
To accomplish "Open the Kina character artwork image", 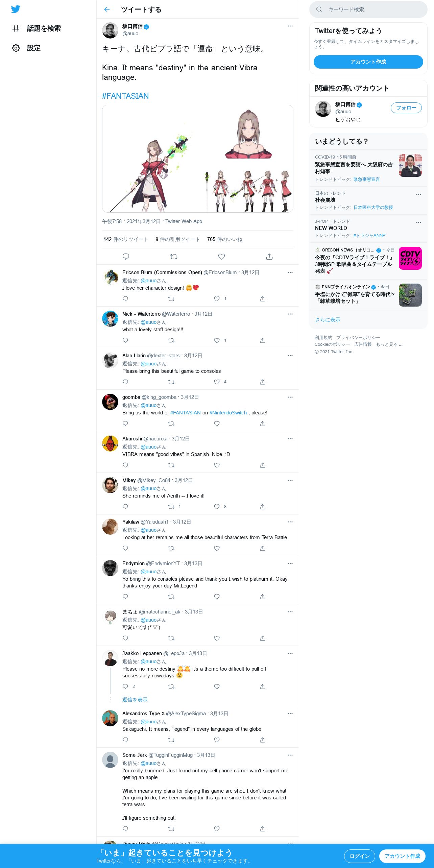I will pyautogui.click(x=198, y=159).
